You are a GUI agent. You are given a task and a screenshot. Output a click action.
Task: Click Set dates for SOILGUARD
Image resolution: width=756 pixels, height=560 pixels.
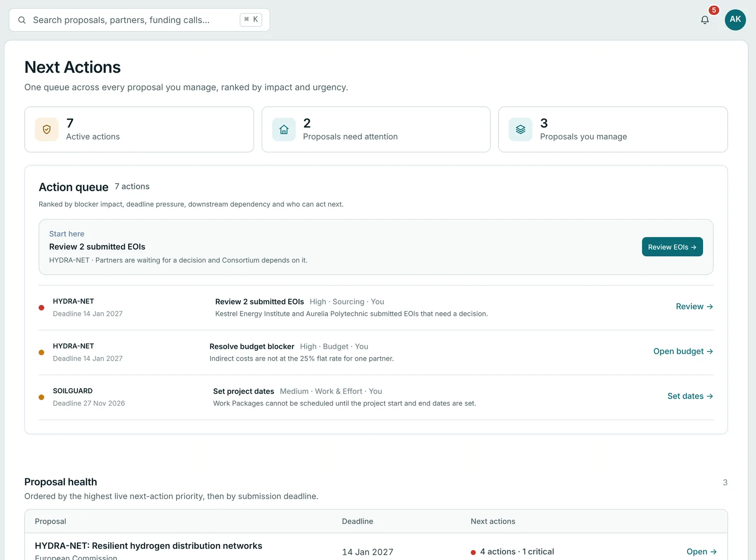[x=690, y=396]
